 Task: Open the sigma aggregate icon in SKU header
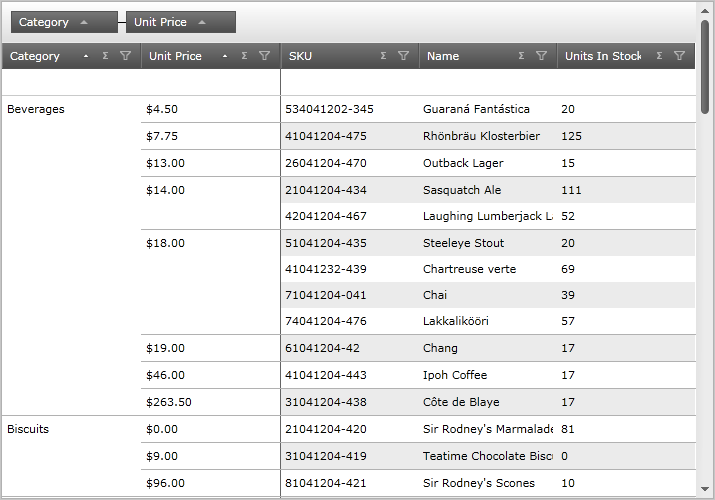pos(383,57)
